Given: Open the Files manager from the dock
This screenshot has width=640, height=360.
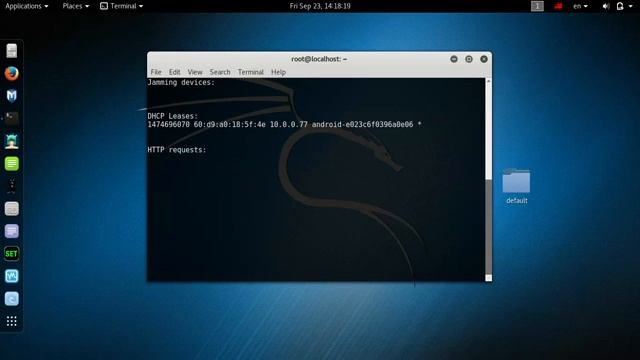Looking at the screenshot, I should 11,51.
